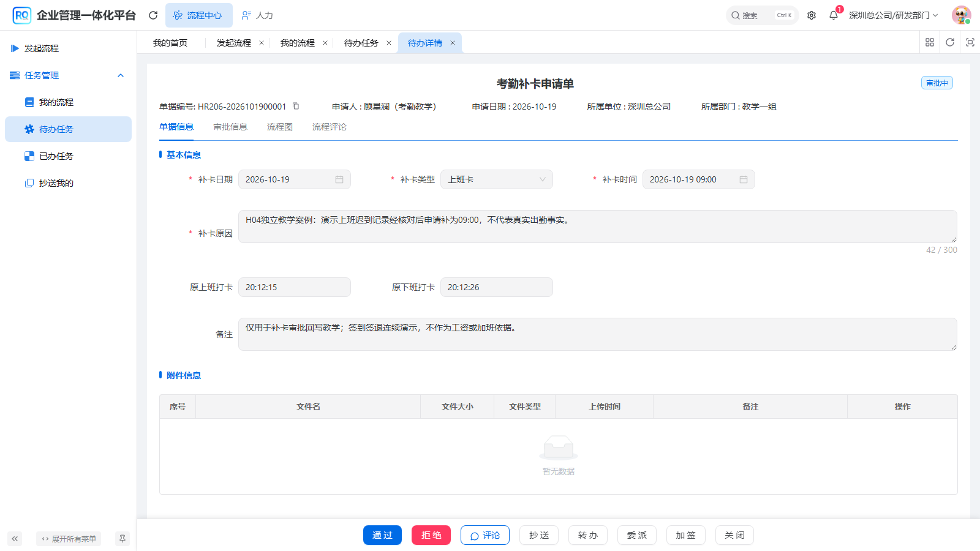This screenshot has width=980, height=551.
Task: Click the refresh icon beside platform title
Action: pos(153,15)
